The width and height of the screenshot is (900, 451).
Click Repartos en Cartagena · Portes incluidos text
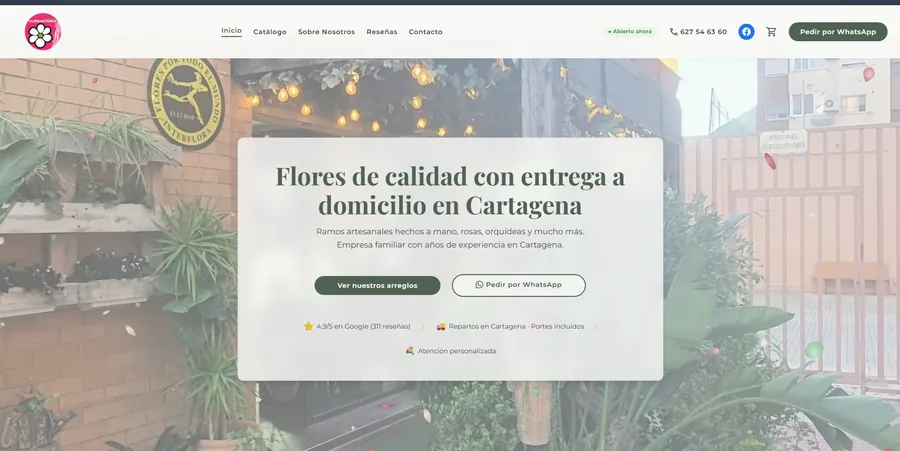click(516, 326)
